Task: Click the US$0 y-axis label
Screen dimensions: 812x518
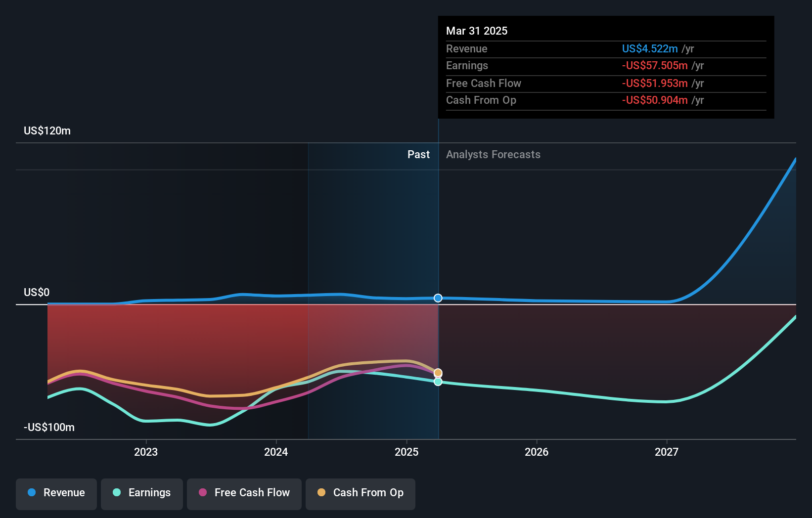Action: (37, 293)
